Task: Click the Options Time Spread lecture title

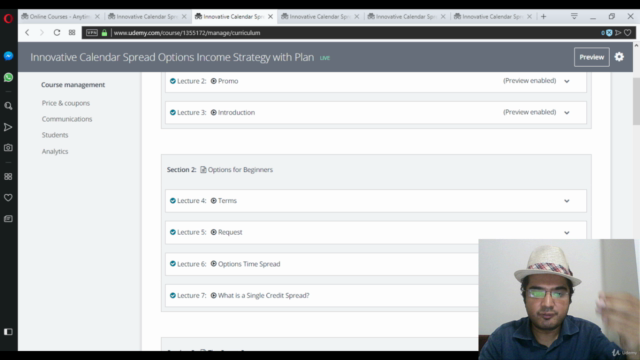Action: [249, 264]
